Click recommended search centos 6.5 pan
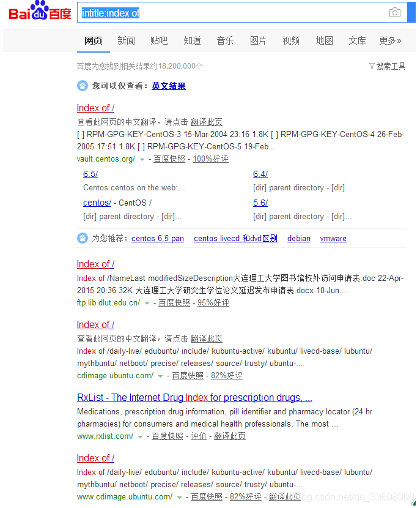Screen dimensions: 420x508 pos(158,239)
